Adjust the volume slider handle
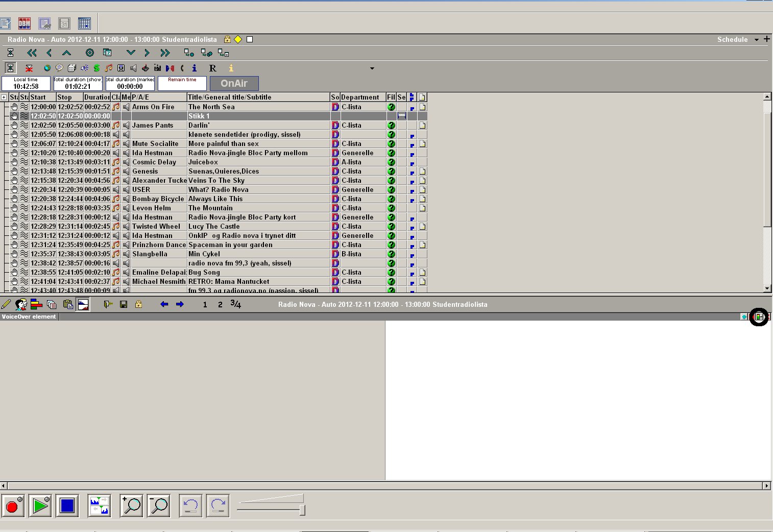The height and width of the screenshot is (532, 773). (x=302, y=509)
